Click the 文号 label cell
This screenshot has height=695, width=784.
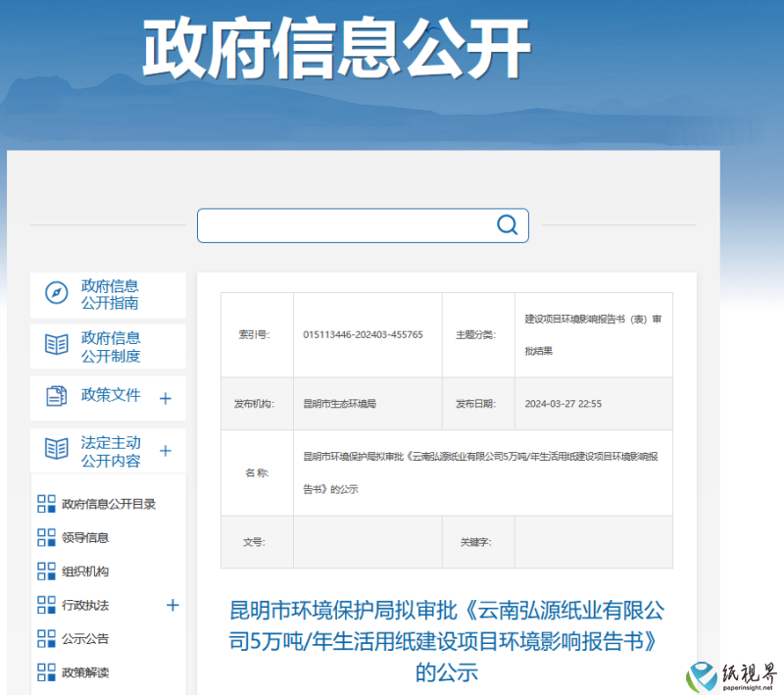257,542
